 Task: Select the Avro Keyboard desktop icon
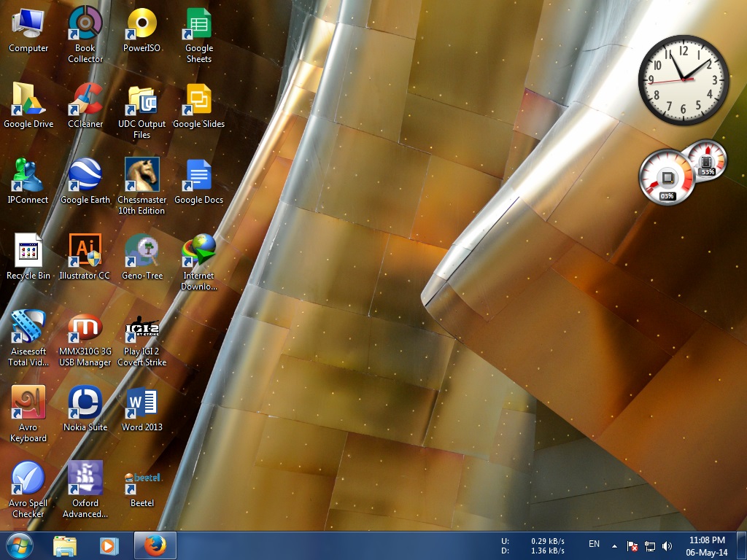pyautogui.click(x=28, y=413)
